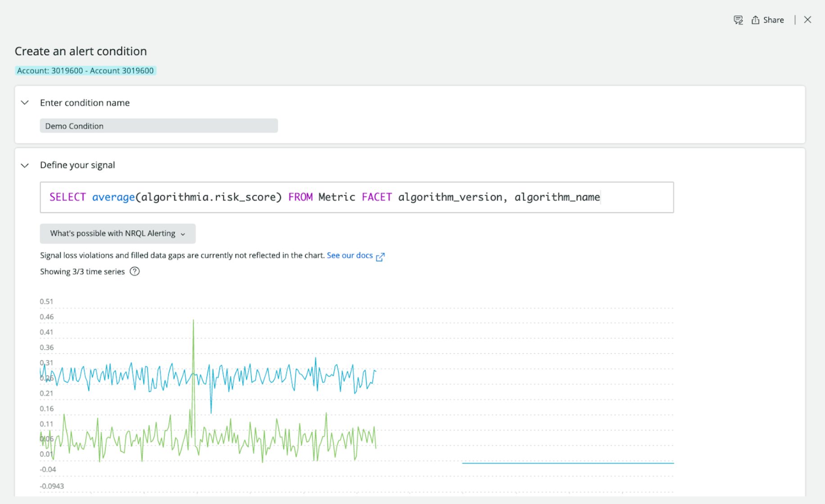Click the external link icon beside See our docs
This screenshot has width=825, height=504.
(381, 256)
